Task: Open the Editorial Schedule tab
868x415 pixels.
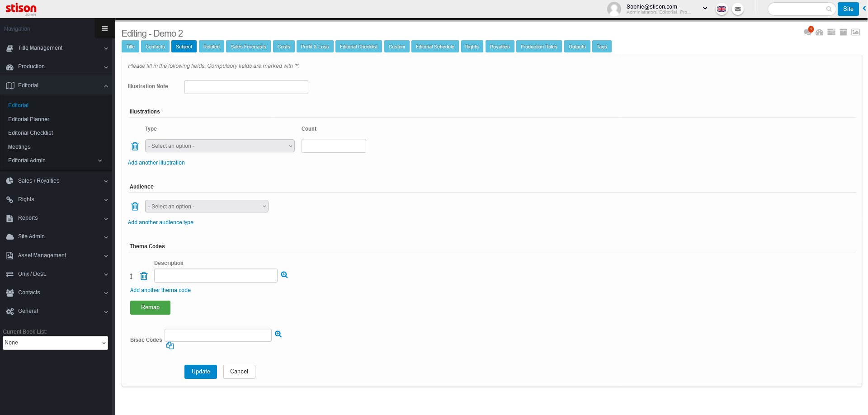Action: (434, 47)
